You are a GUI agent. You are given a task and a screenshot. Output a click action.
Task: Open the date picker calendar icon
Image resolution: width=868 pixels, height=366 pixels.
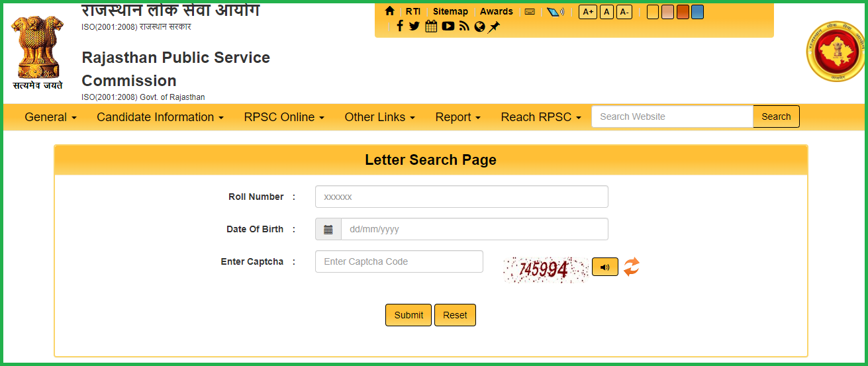pyautogui.click(x=328, y=229)
